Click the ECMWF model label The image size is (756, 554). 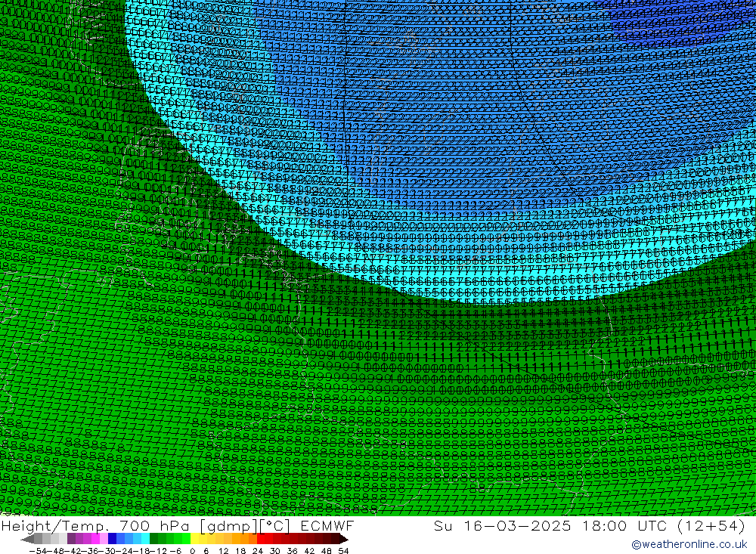click(327, 525)
